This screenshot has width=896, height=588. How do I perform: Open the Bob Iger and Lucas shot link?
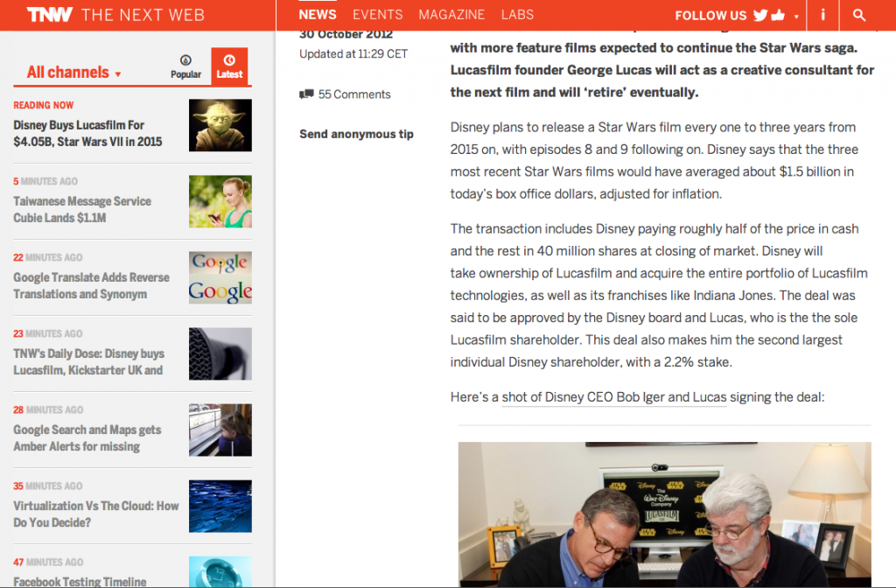(x=613, y=396)
